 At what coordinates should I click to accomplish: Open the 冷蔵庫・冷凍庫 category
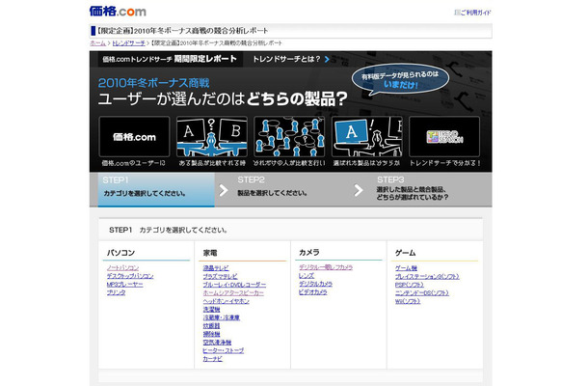click(x=222, y=317)
